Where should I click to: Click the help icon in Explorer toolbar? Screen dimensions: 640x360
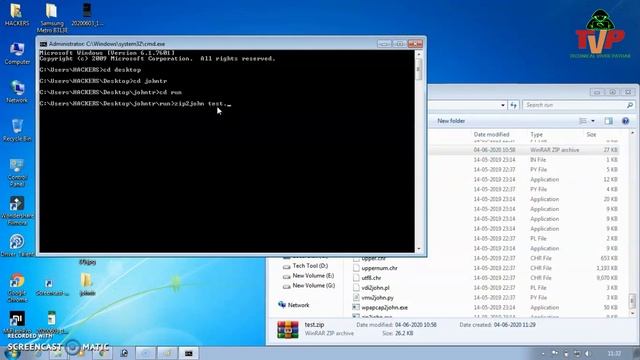[x=625, y=121]
